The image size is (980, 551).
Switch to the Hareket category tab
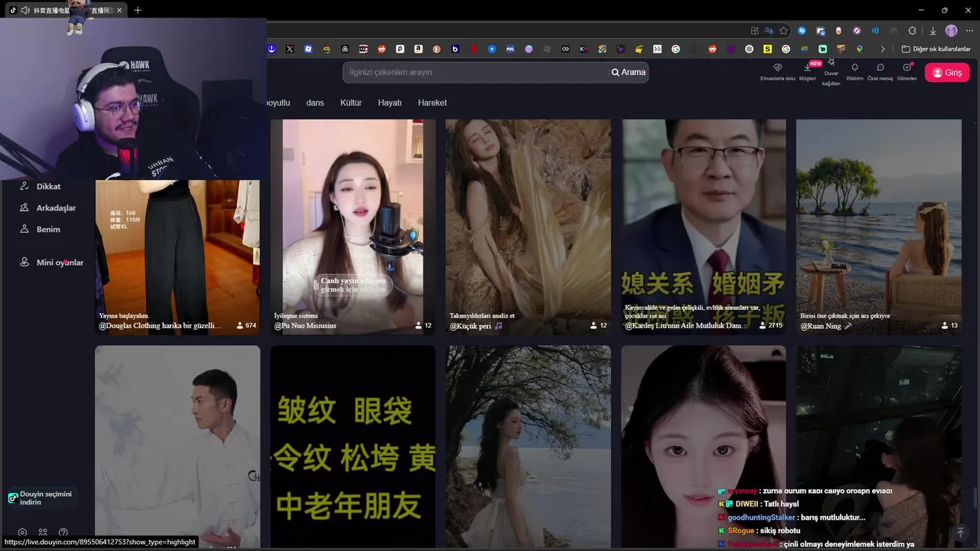(x=432, y=103)
